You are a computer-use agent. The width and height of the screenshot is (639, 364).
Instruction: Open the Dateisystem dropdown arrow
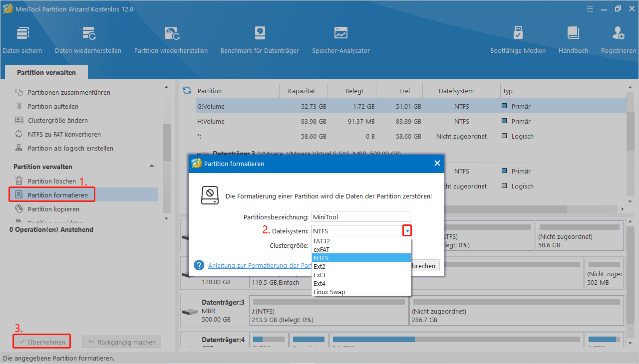coord(407,231)
